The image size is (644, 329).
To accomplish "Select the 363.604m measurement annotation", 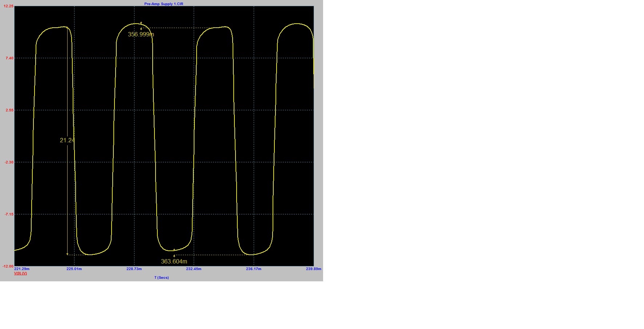I will [x=174, y=262].
